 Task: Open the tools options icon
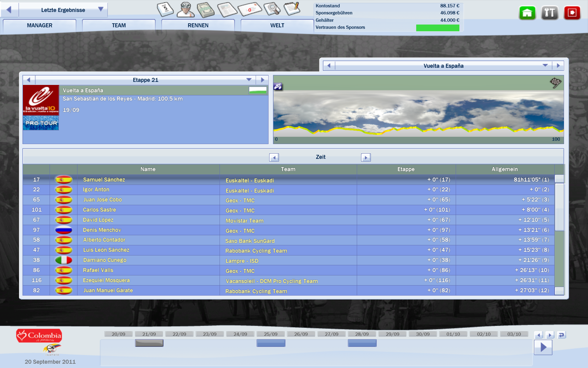tap(549, 13)
